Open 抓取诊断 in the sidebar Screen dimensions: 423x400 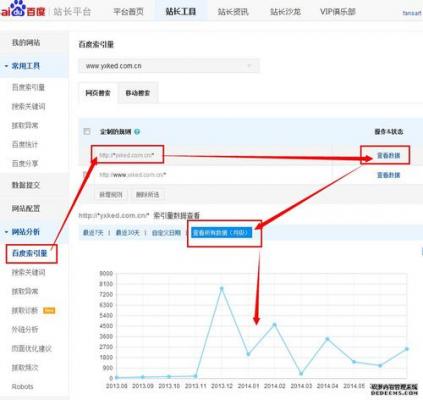[x=25, y=310]
